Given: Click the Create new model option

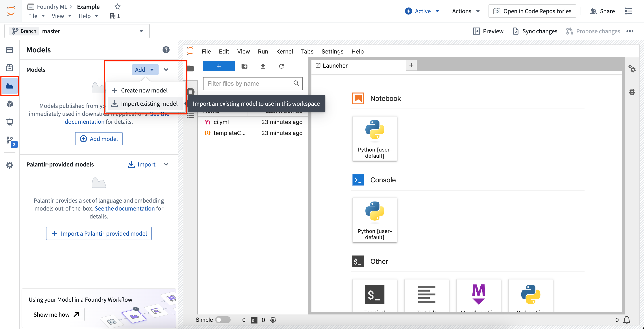Looking at the screenshot, I should tap(144, 90).
